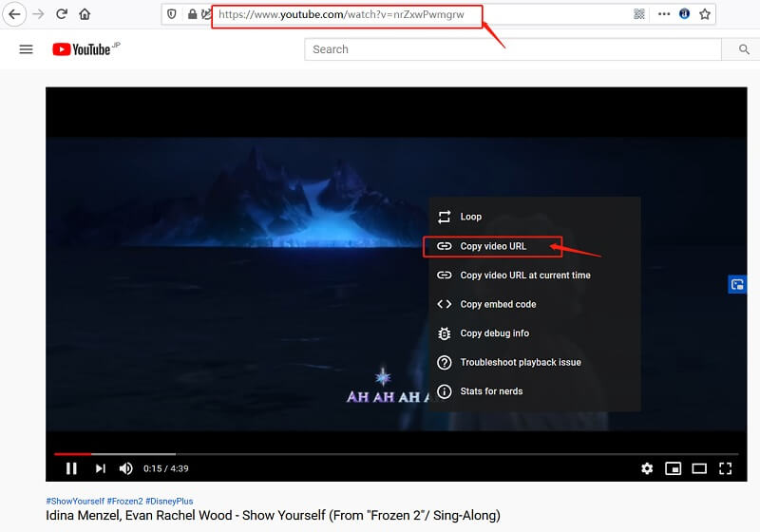Click the blue picture-in-picture side button
This screenshot has height=532, width=760.
[737, 284]
